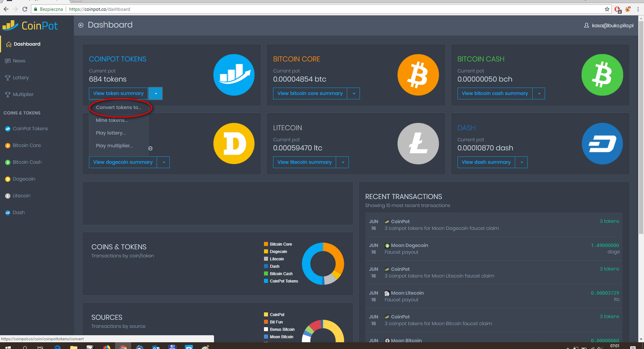Click the Lottery trophy icon in sidebar

point(8,78)
